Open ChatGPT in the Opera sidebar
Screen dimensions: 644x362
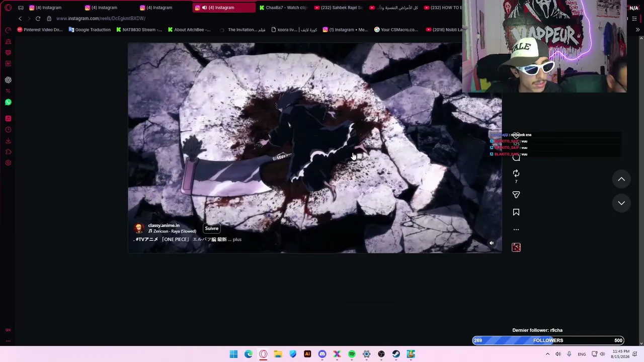click(8, 80)
